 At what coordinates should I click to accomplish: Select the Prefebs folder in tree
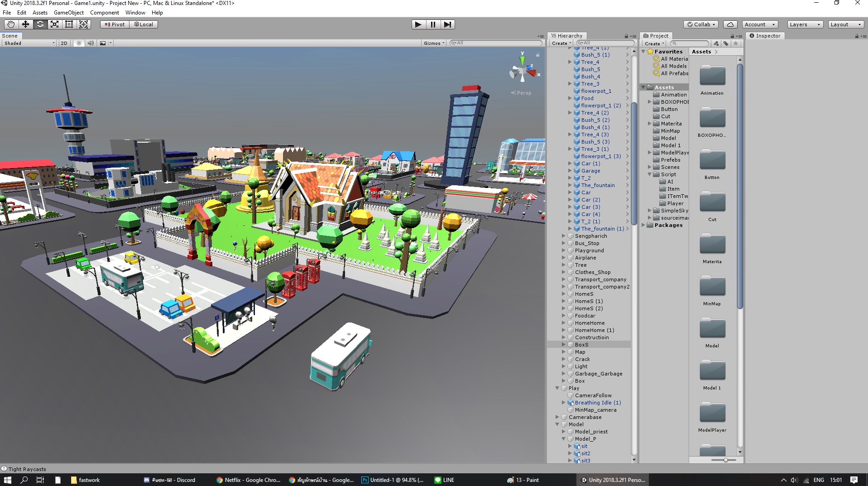click(x=670, y=160)
